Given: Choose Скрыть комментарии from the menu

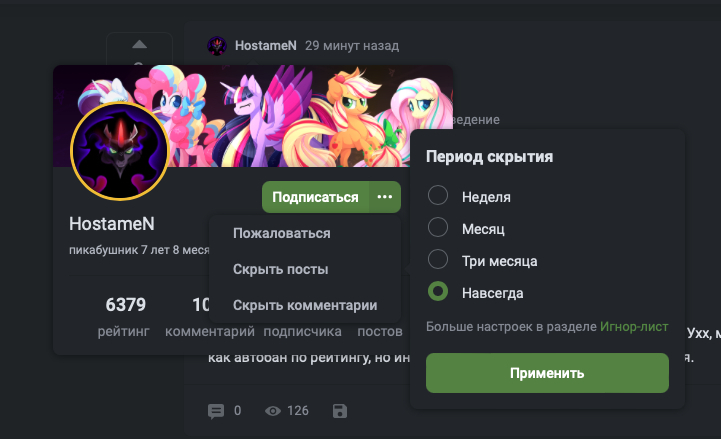Looking at the screenshot, I should tap(305, 305).
